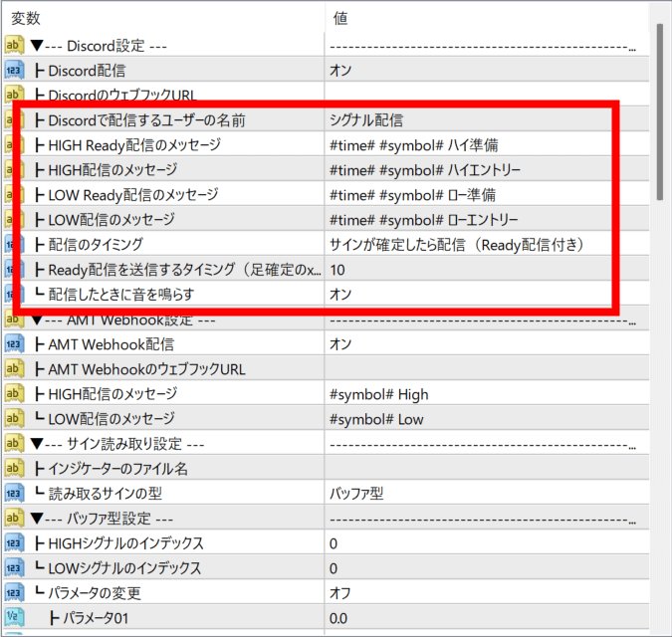Viewport: 672px width, 637px height.
Task: Click the 1/2 icon beside パラメータ01
Action: coord(14,617)
